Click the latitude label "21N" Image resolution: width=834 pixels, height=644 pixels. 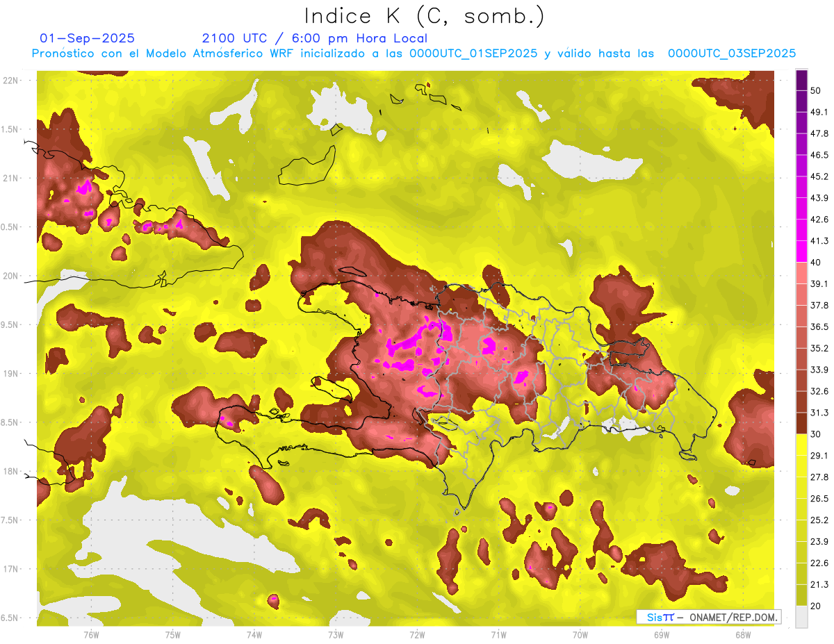coord(10,178)
